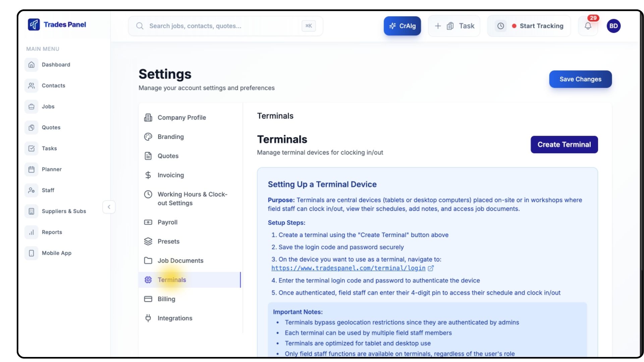The width and height of the screenshot is (644, 362).
Task: Switch to Payroll settings section
Action: pos(167,222)
